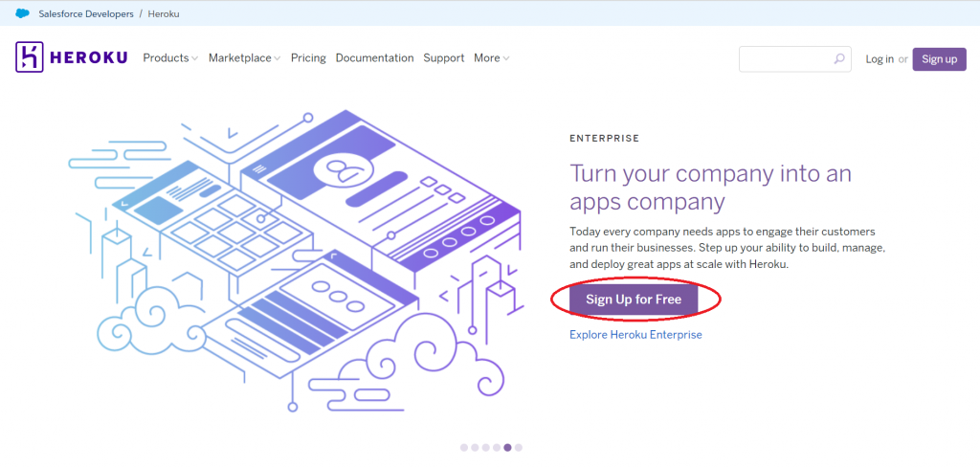Image resolution: width=980 pixels, height=467 pixels.
Task: Click the Heroku logo icon
Action: click(30, 57)
